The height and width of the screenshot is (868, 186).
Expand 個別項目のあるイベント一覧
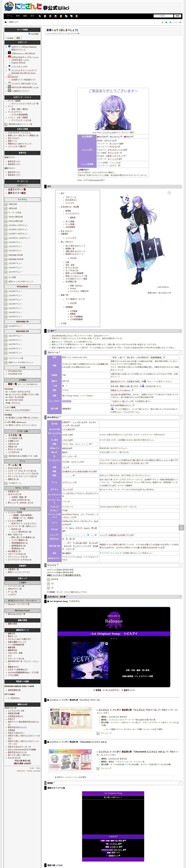[6, 124]
